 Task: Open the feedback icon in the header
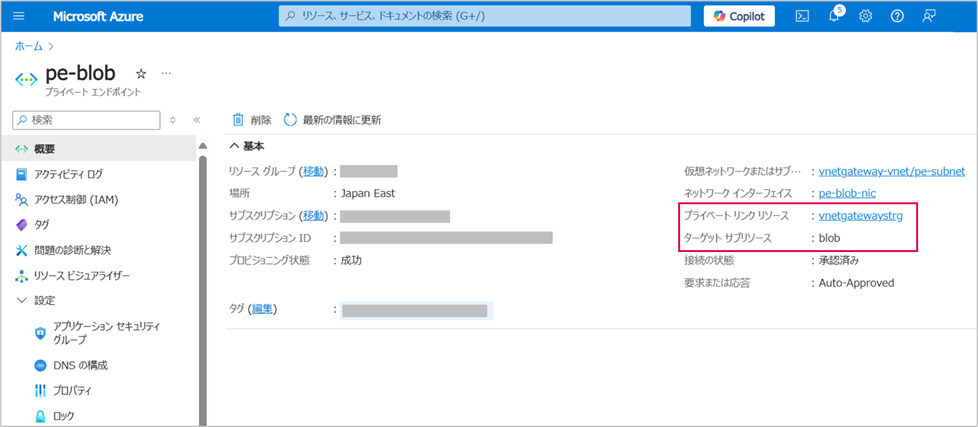pyautogui.click(x=929, y=16)
